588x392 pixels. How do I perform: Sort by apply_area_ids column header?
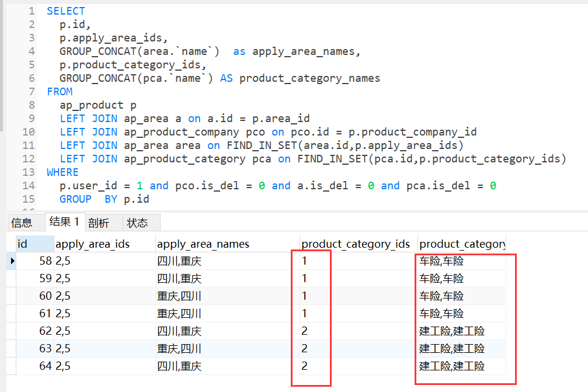pos(105,244)
